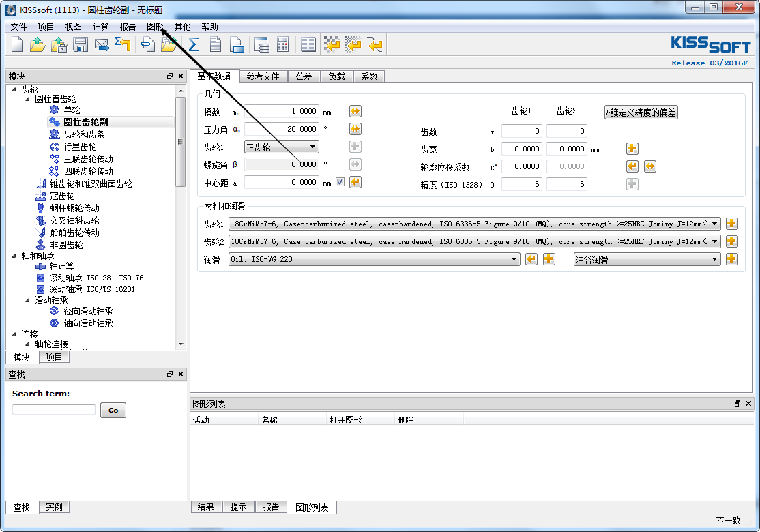Switch to the 实例 tab
This screenshot has width=760, height=532.
(x=55, y=507)
